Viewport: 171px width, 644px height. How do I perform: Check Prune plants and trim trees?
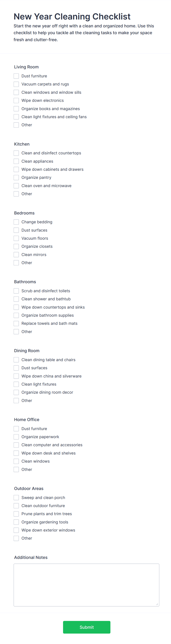(x=16, y=514)
